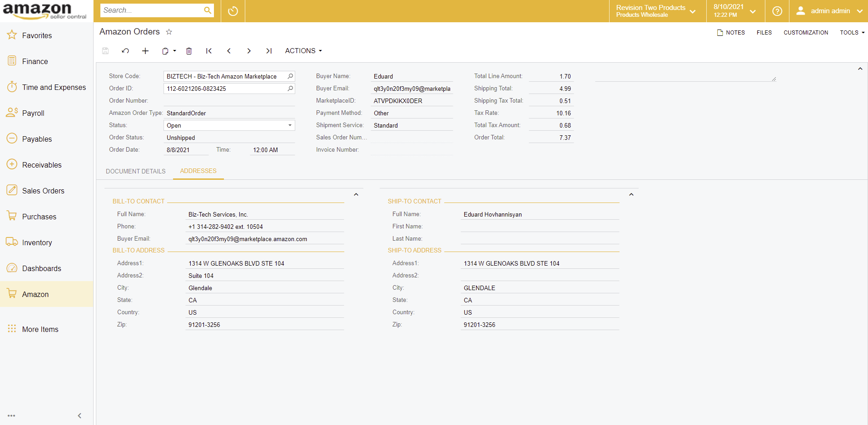Open the admin admin user menu
Viewport: 868px width, 425px height.
tap(828, 11)
